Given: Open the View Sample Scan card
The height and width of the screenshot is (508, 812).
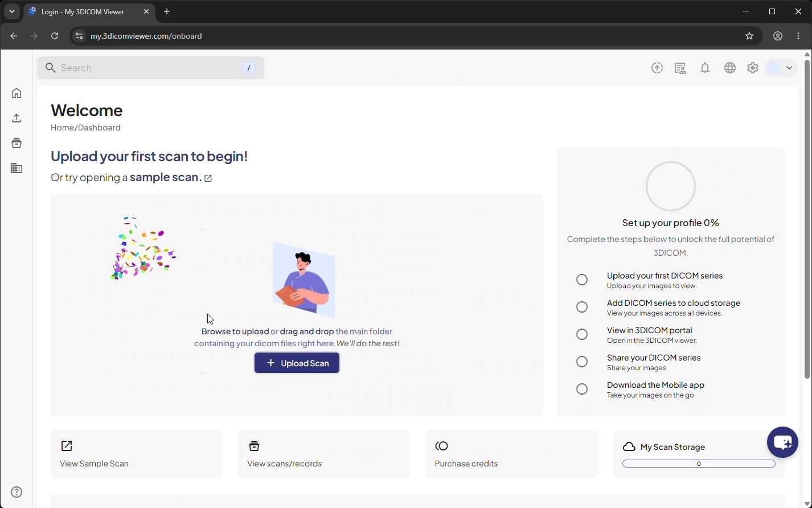Looking at the screenshot, I should click(x=136, y=454).
